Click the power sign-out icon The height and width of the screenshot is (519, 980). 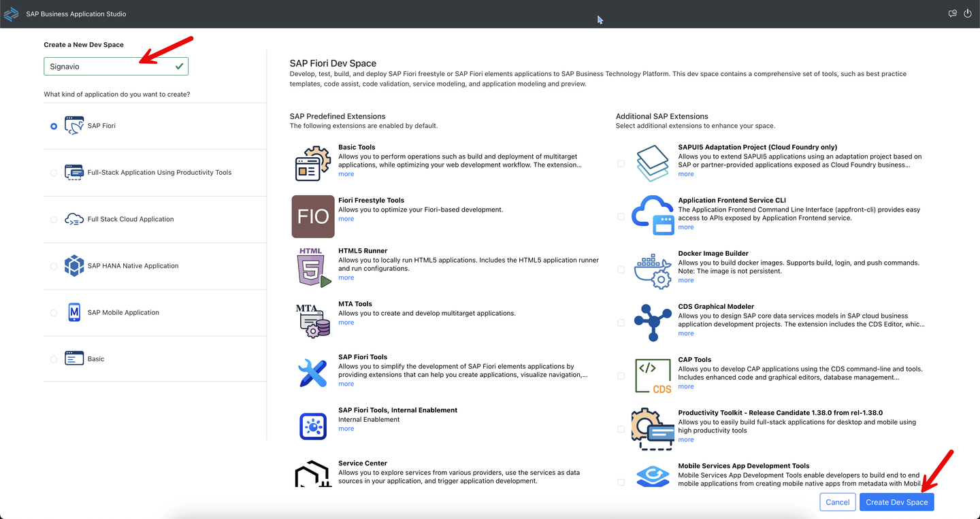[x=968, y=14]
